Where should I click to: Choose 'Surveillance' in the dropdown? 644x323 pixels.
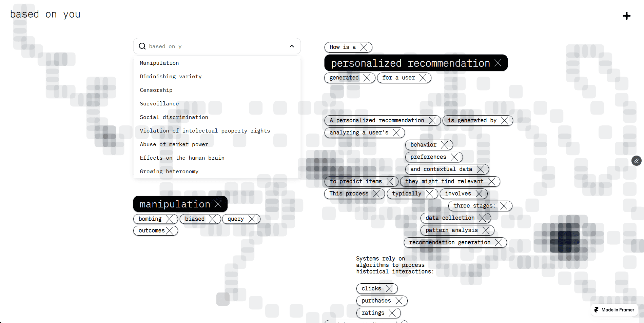[x=217, y=104]
